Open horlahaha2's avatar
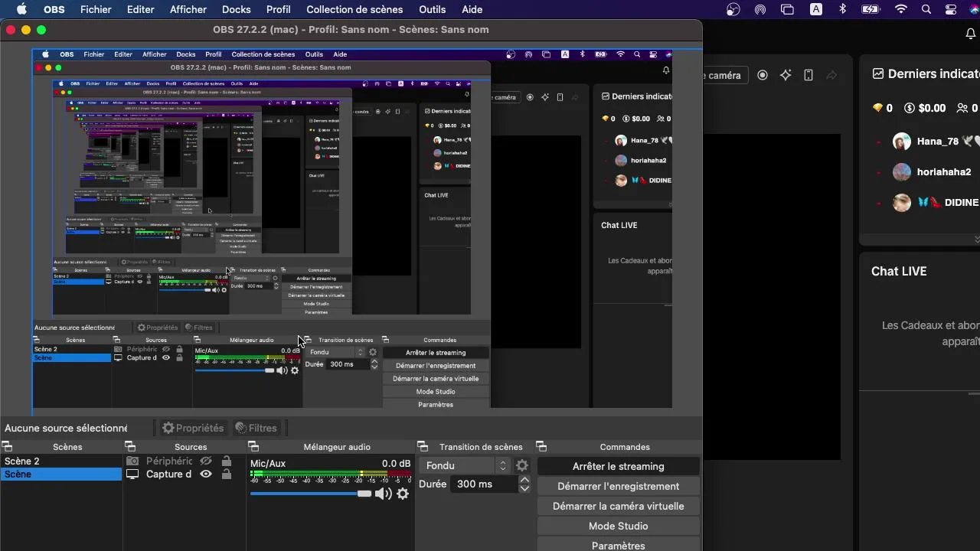This screenshot has height=551, width=980. 902,172
